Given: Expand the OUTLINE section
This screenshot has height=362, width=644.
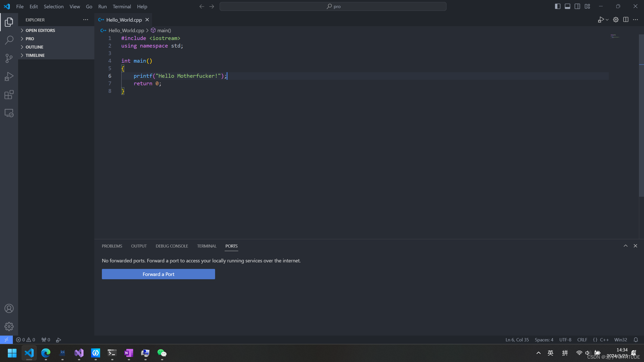Looking at the screenshot, I should pos(35,47).
